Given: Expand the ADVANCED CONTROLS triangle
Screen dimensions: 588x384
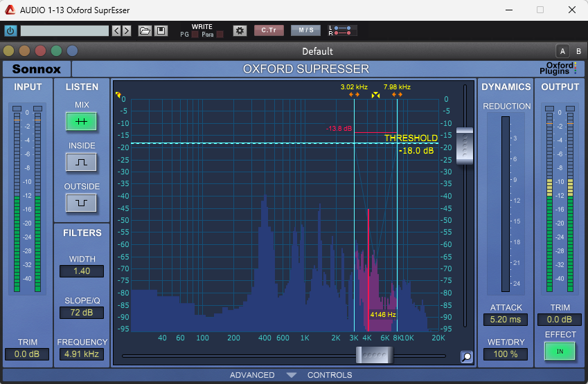Looking at the screenshot, I should 291,375.
